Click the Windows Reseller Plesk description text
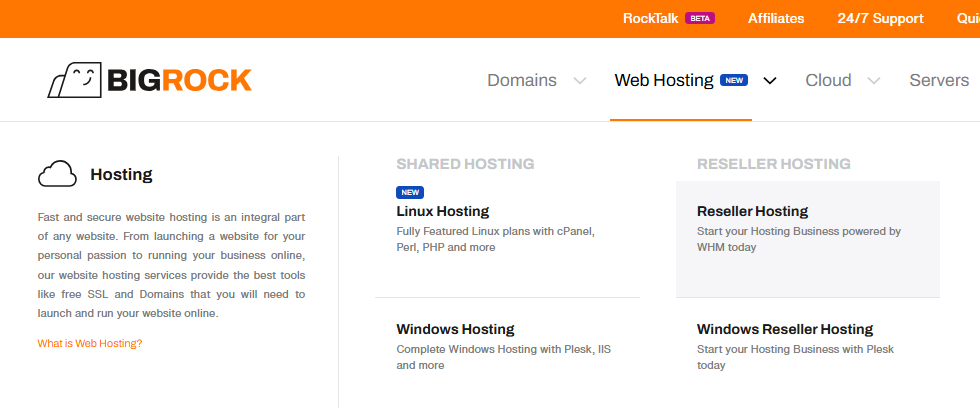Screen dimensions: 980x408 point(796,357)
